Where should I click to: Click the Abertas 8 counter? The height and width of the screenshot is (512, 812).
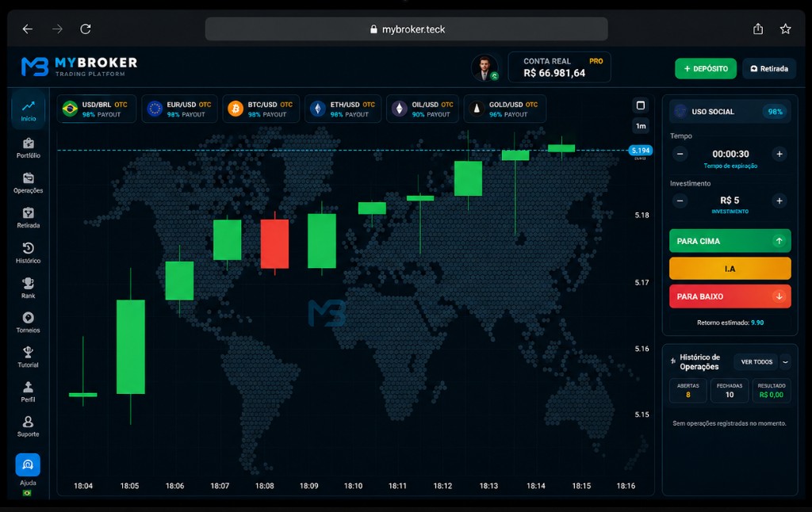point(688,391)
